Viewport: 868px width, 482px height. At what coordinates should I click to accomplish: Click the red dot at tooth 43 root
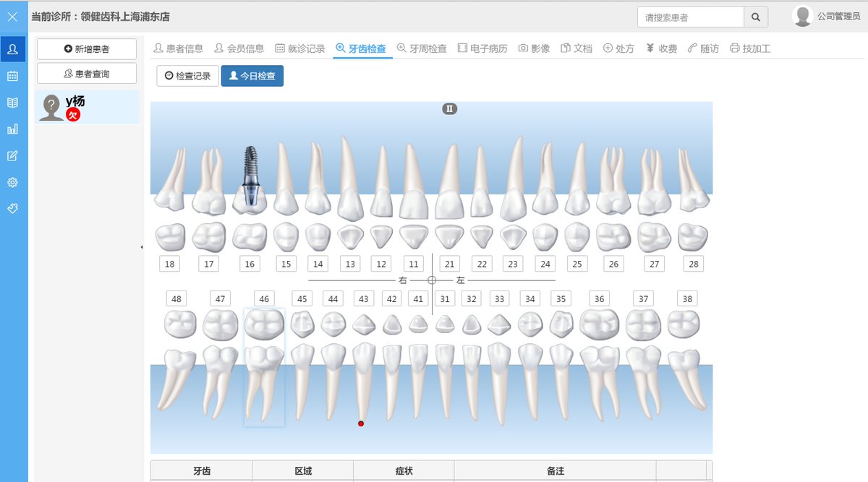(x=361, y=423)
